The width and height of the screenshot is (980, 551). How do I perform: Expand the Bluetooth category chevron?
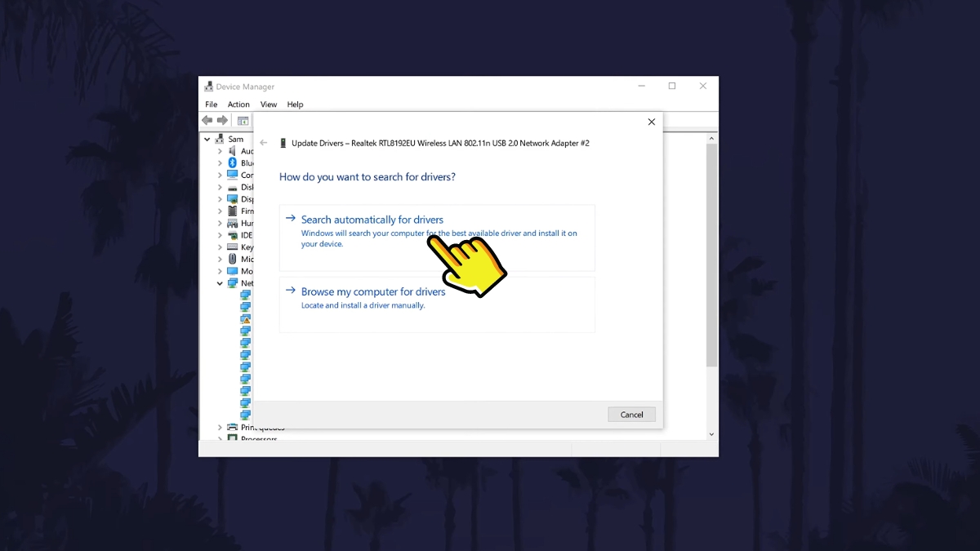point(220,163)
